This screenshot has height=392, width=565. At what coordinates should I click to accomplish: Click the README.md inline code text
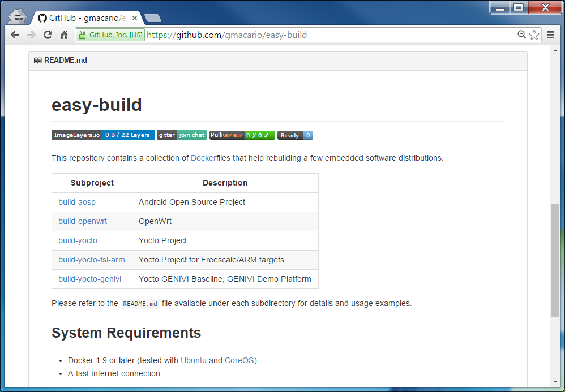tap(140, 304)
